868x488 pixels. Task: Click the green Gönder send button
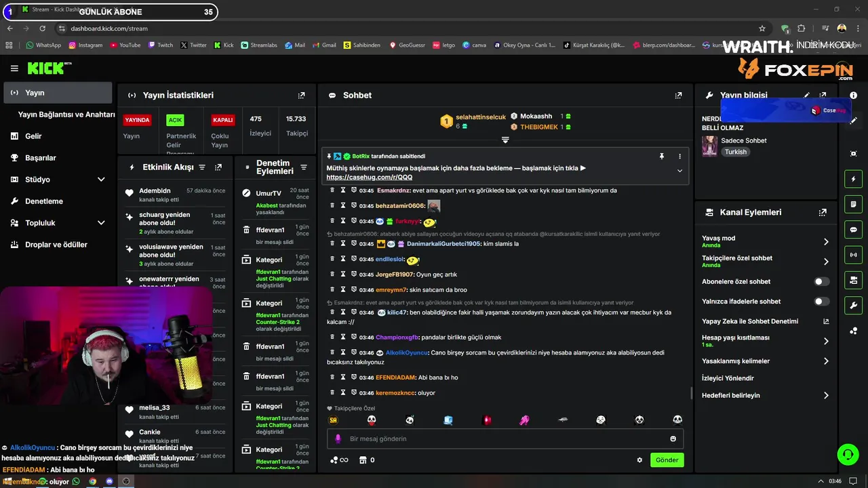coord(667,460)
